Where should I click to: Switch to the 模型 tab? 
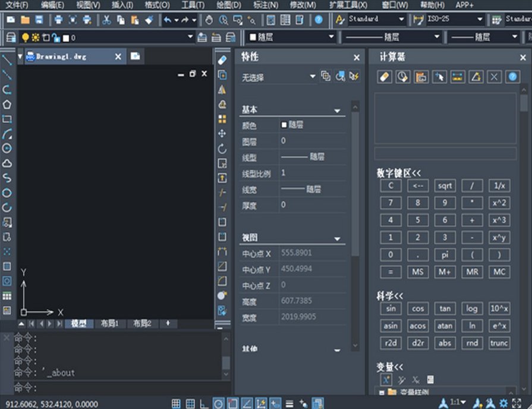(78, 323)
